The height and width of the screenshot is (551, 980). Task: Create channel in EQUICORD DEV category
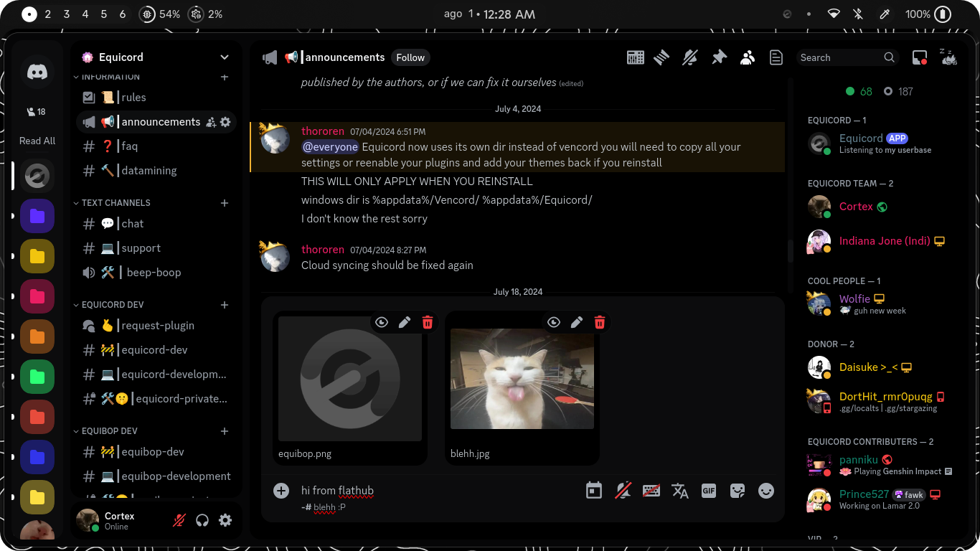[x=225, y=305]
